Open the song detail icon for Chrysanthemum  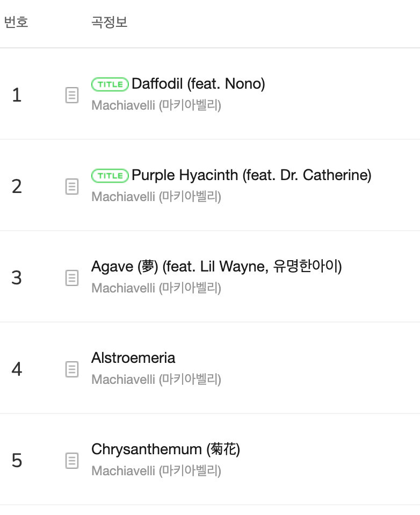tap(71, 461)
